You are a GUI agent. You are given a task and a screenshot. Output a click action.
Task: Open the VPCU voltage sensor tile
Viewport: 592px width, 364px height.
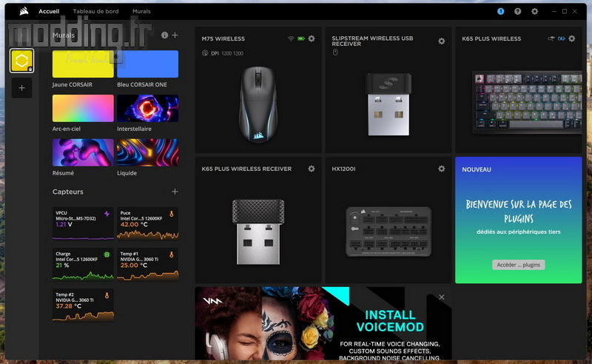coord(83,223)
